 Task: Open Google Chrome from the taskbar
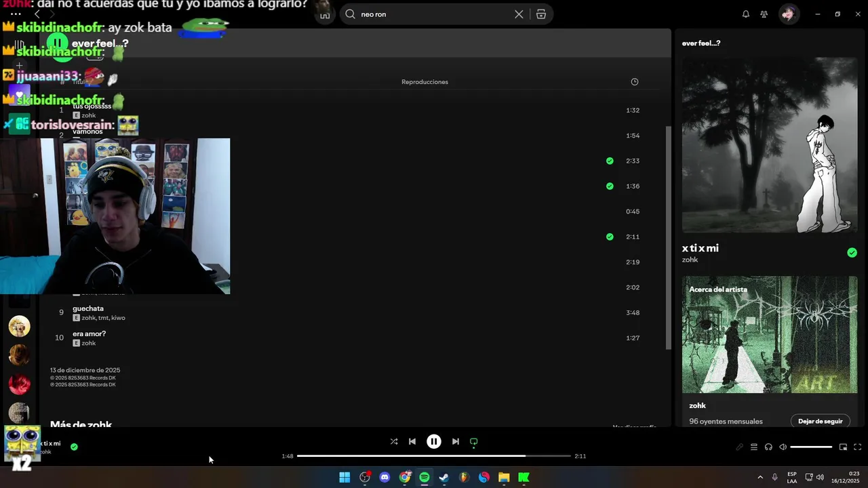click(405, 477)
